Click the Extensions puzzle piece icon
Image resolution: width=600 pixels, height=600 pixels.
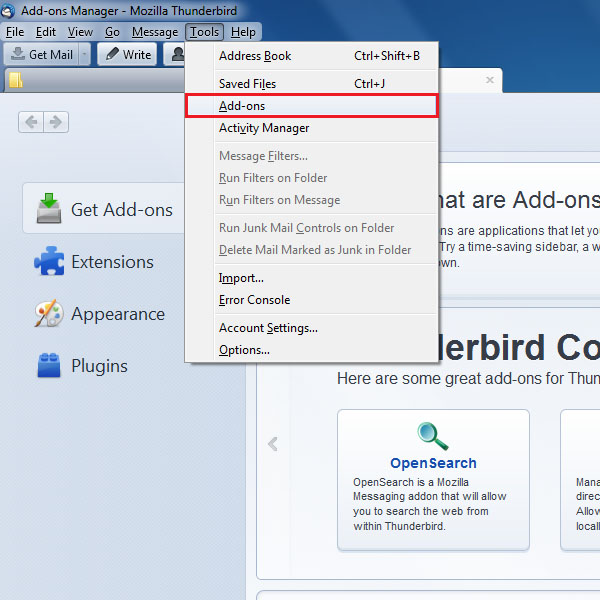(x=49, y=261)
